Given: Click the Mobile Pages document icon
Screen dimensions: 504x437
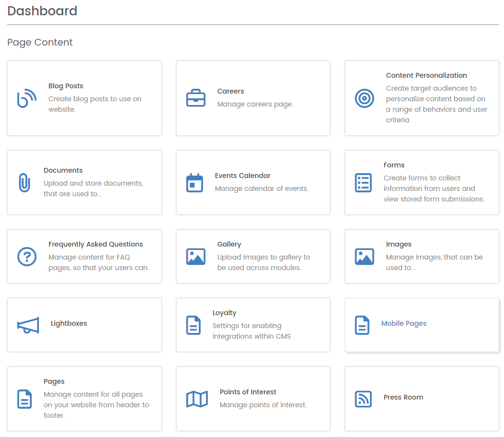Looking at the screenshot, I should pos(362,325).
